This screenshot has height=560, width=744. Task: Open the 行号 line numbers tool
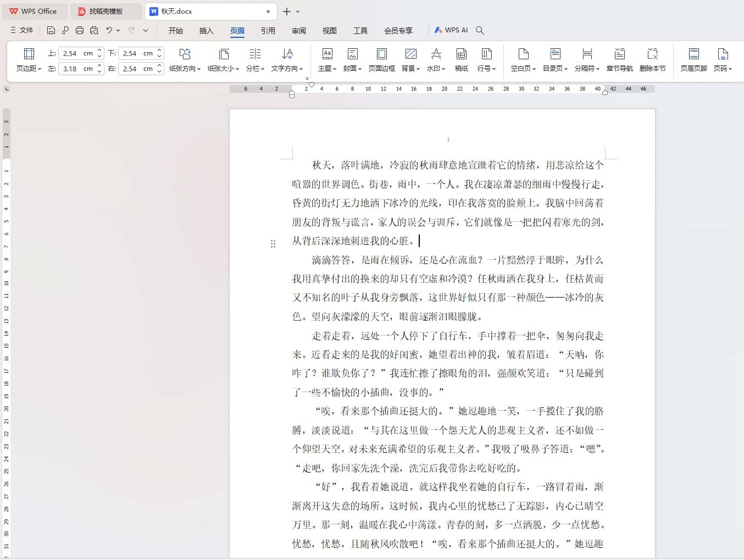(x=486, y=60)
